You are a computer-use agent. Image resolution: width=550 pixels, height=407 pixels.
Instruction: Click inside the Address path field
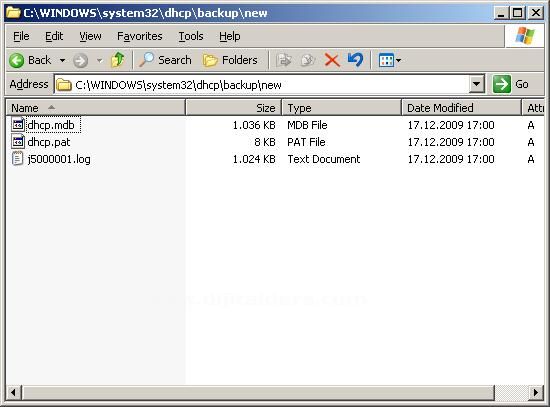point(261,85)
